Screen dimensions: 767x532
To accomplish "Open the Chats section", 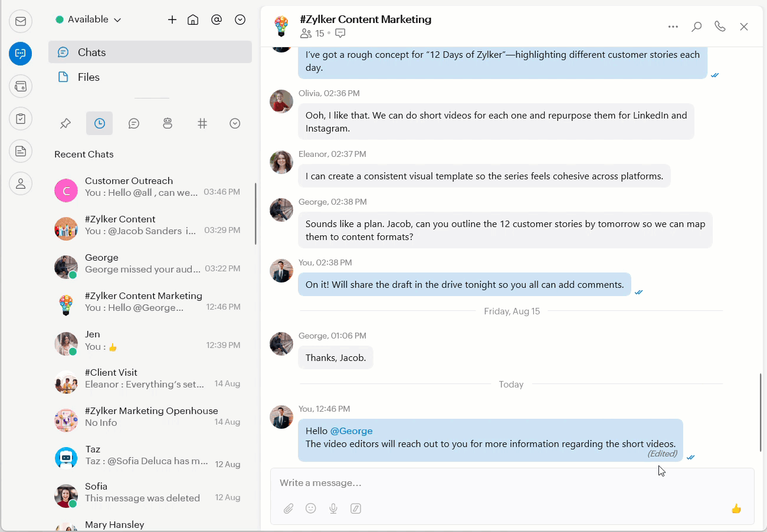I will click(x=150, y=52).
